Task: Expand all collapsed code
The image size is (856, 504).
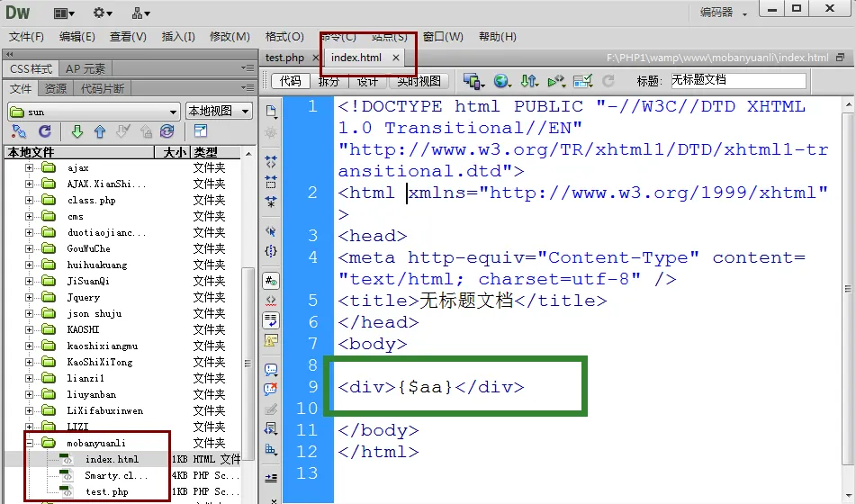Action: (x=271, y=202)
